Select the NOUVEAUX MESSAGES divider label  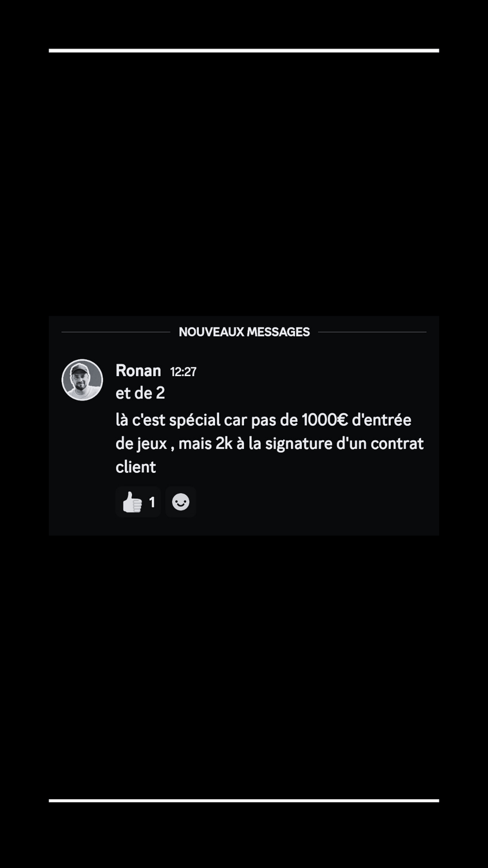pos(244,332)
